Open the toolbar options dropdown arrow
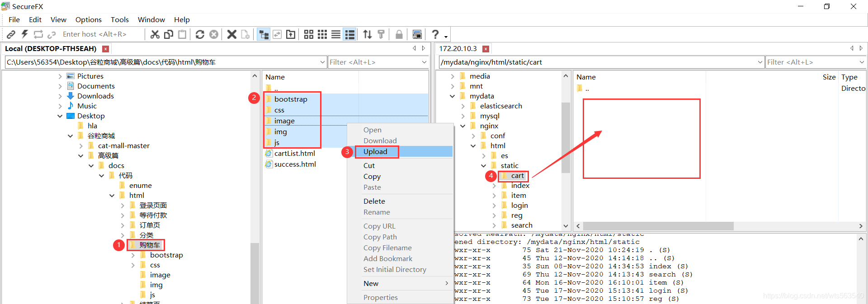868x304 pixels. [446, 37]
